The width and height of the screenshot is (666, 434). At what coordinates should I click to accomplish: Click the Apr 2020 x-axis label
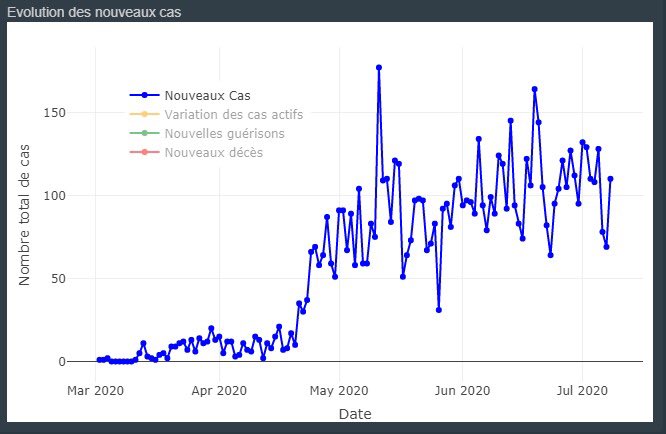[219, 391]
